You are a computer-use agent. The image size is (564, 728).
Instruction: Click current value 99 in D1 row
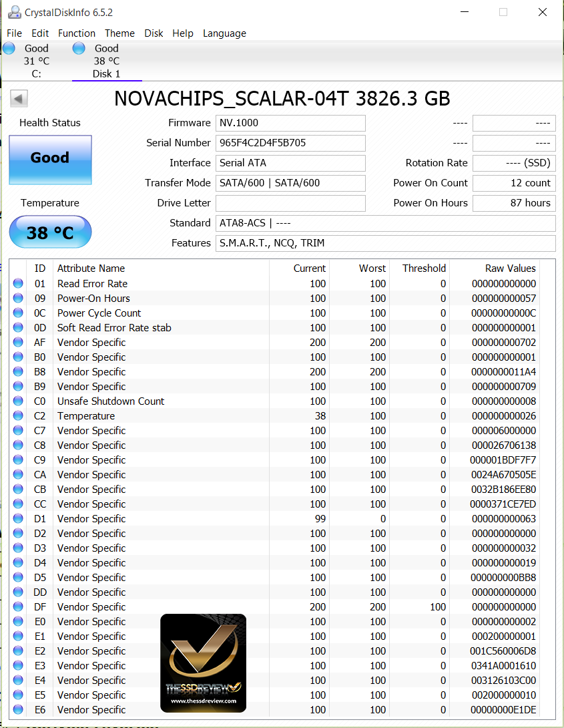(320, 518)
